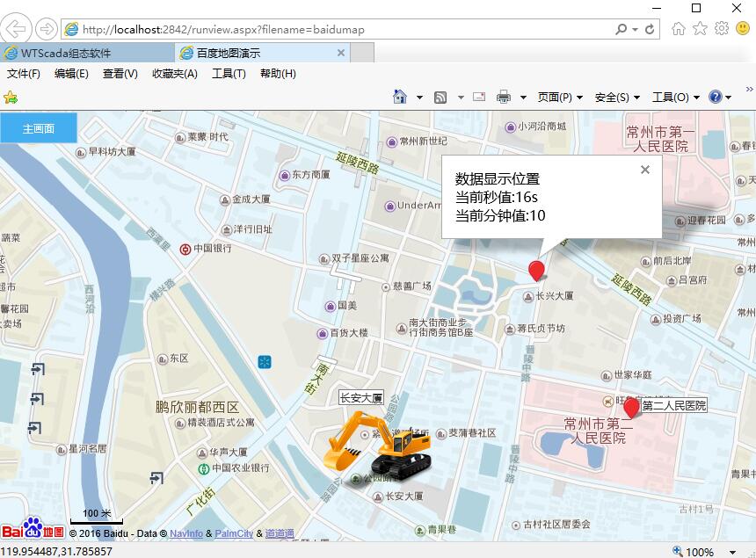Screen dimensions: 756x558
Task: Click the red marker at 第二人民医院
Action: [631, 408]
